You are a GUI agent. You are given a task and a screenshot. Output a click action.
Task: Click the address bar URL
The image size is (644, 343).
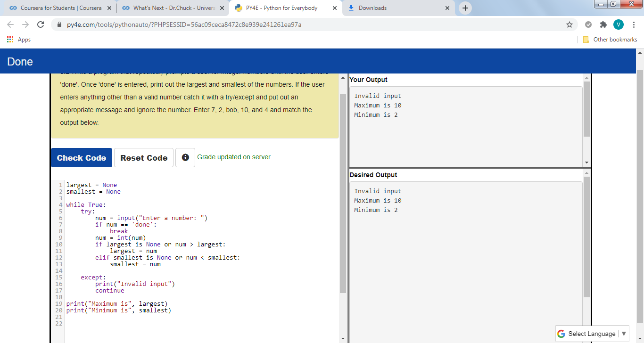tap(184, 24)
